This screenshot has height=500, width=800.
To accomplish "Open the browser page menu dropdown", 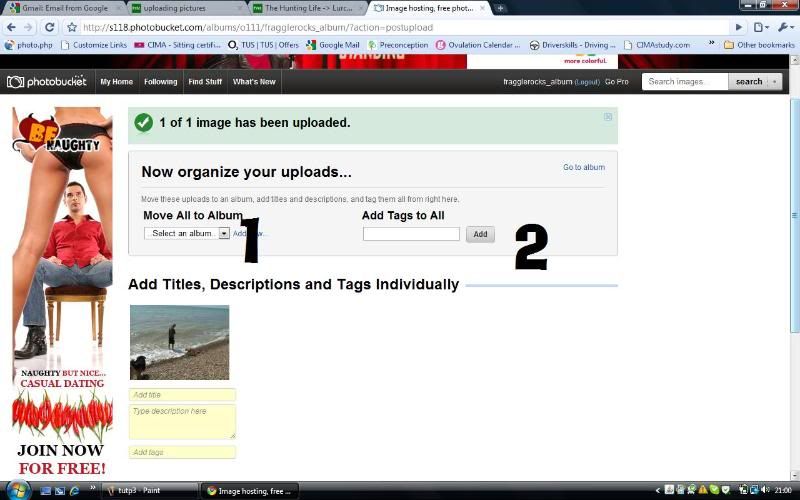I will click(x=762, y=27).
